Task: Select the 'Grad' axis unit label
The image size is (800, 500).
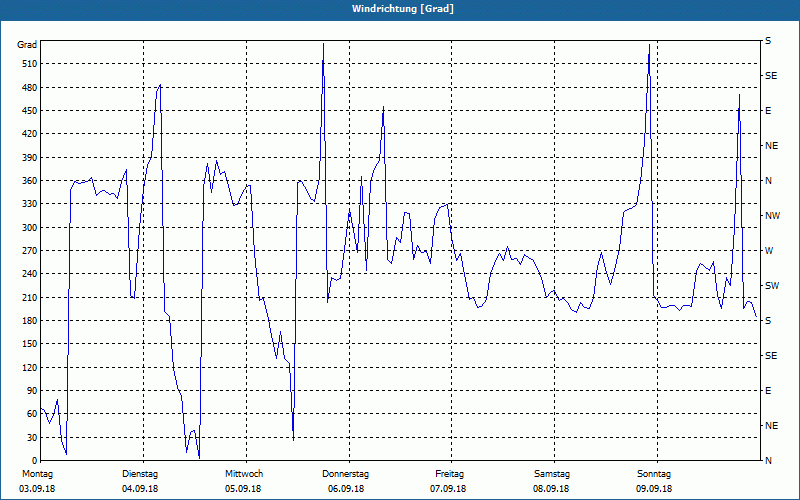Action: 27,45
